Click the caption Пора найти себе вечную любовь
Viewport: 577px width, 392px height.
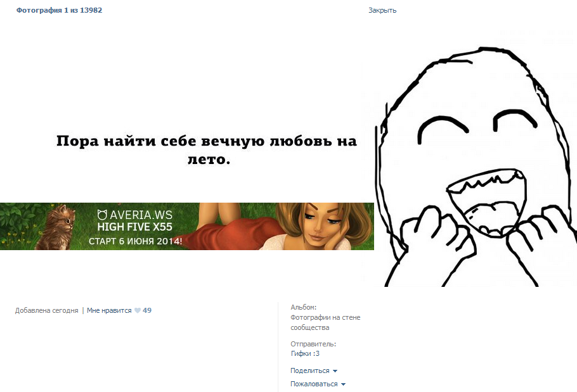pos(207,150)
